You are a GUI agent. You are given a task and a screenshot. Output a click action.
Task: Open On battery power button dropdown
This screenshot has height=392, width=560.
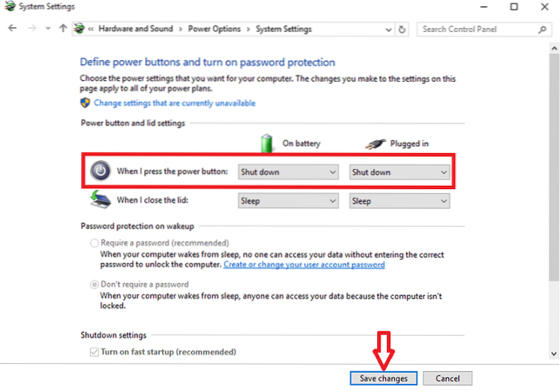tap(288, 172)
